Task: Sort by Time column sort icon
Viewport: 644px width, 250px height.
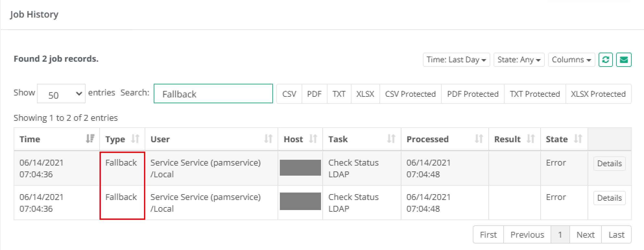Action: point(90,139)
